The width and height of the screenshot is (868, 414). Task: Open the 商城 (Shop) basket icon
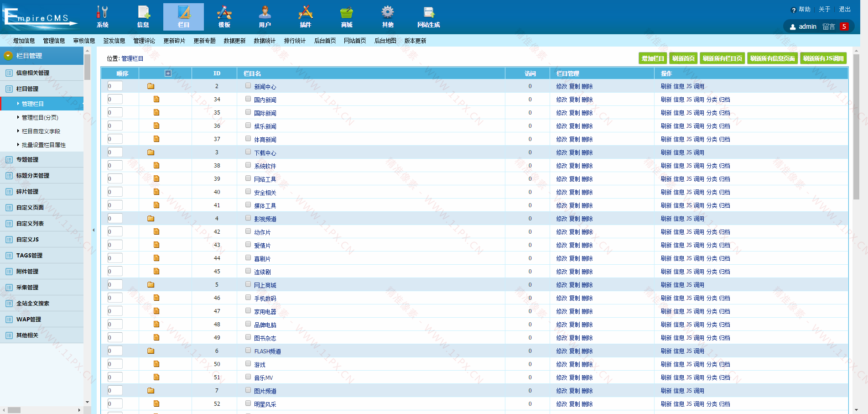tap(347, 16)
